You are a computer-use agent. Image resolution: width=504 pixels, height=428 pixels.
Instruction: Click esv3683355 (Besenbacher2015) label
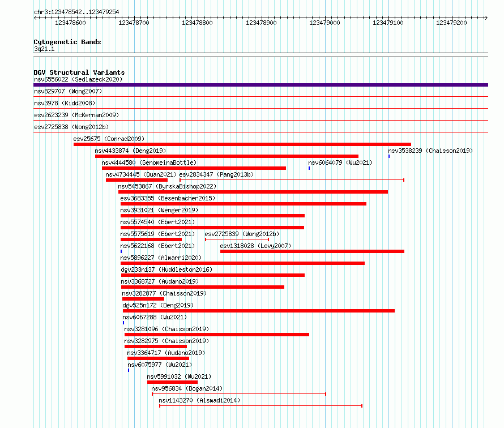coord(168,198)
